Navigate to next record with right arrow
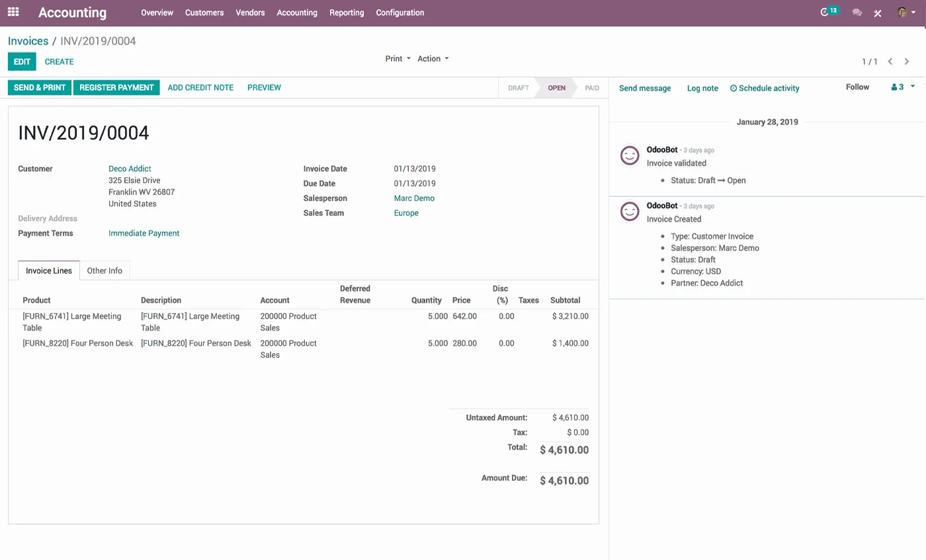 click(907, 61)
